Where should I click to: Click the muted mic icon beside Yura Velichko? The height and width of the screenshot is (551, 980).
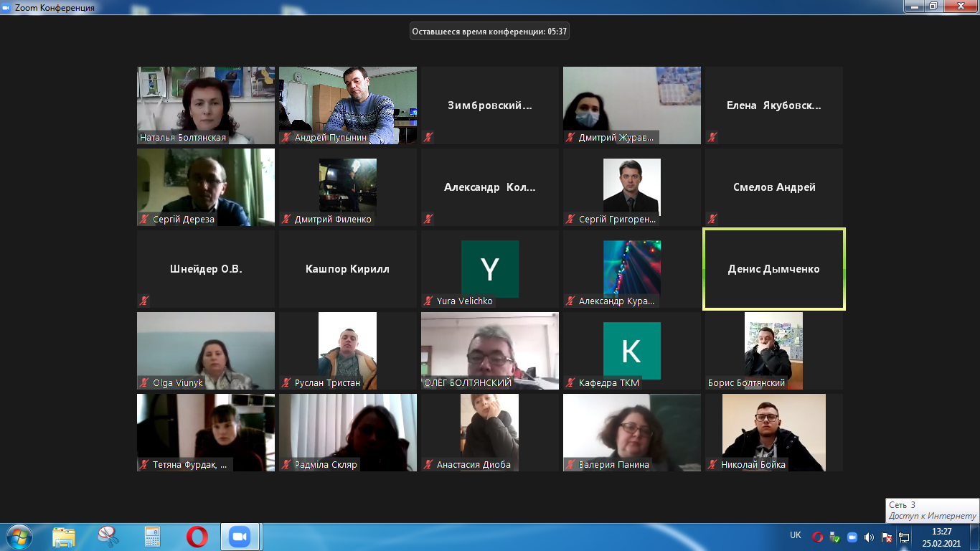[428, 301]
